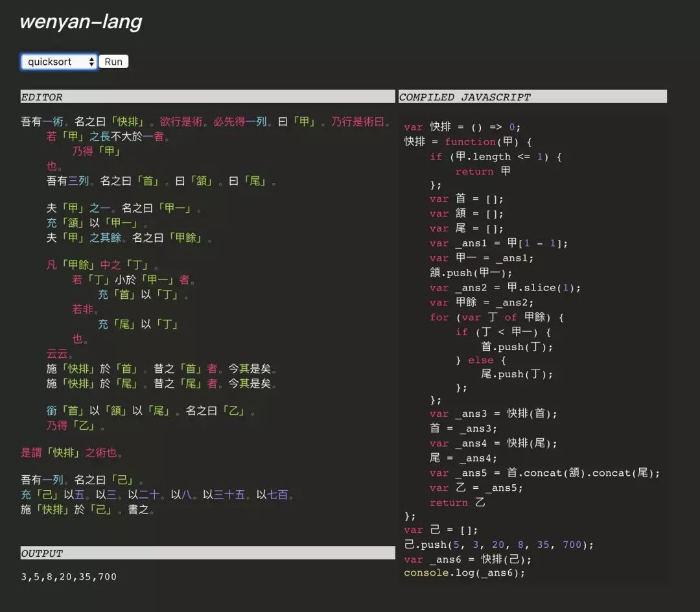Click editor line 充「頷」以「甲一」
Image resolution: width=700 pixels, height=612 pixels.
click(97, 223)
